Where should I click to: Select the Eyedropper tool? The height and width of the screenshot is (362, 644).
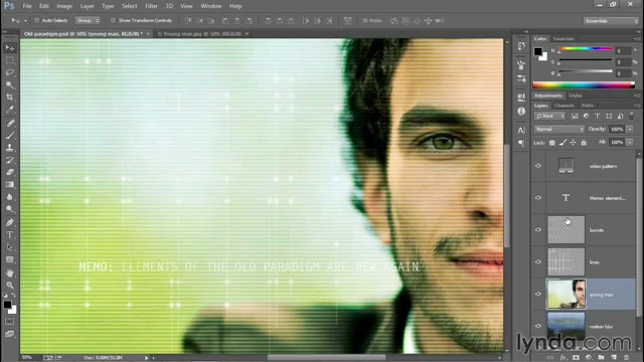pos(10,110)
